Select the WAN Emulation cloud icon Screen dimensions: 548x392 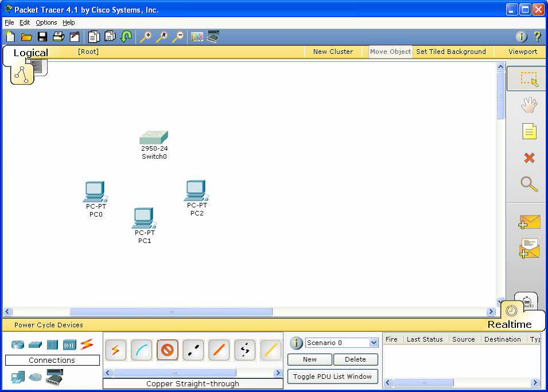[x=35, y=377]
